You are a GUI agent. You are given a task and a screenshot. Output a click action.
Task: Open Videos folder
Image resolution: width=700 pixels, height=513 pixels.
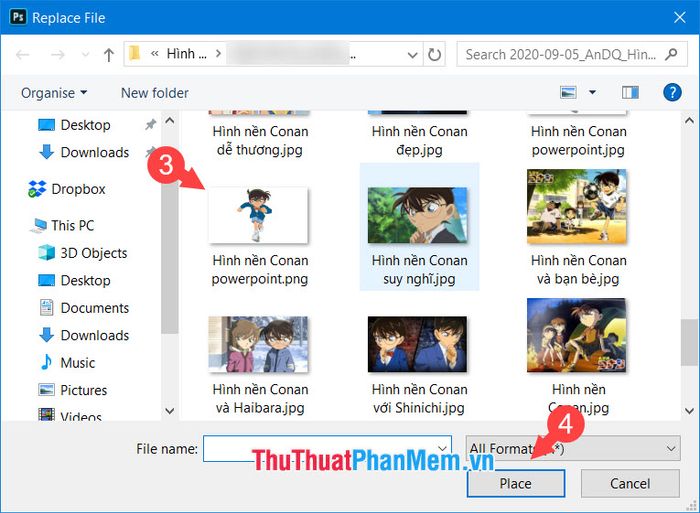81,416
